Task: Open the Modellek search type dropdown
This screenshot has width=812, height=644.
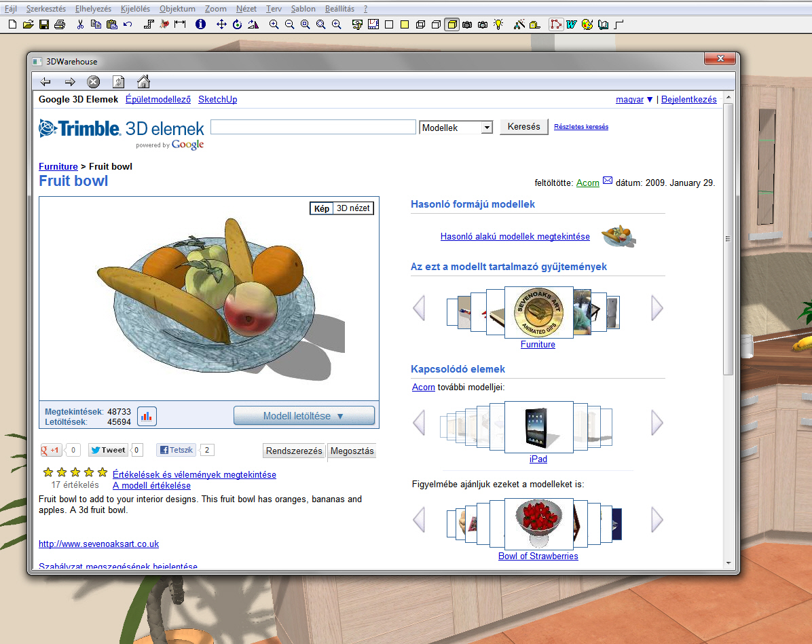Action: (456, 128)
